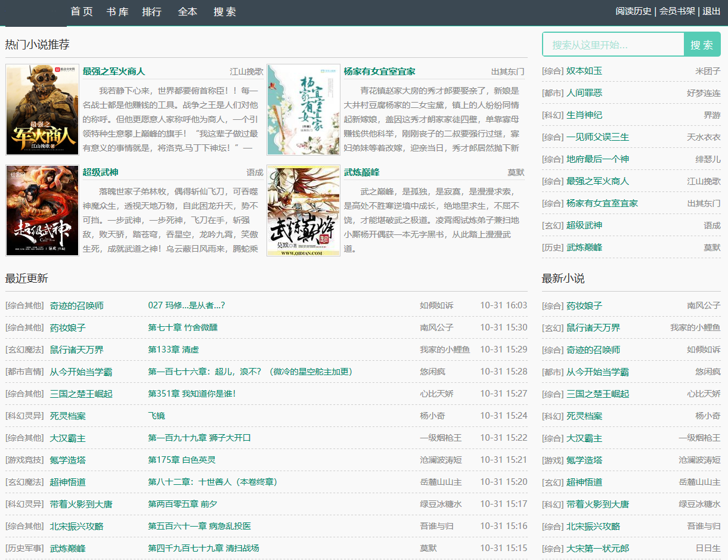Screen dimensions: 728x560
Task: Open the 搜索 page from the navbar
Action: 224,11
